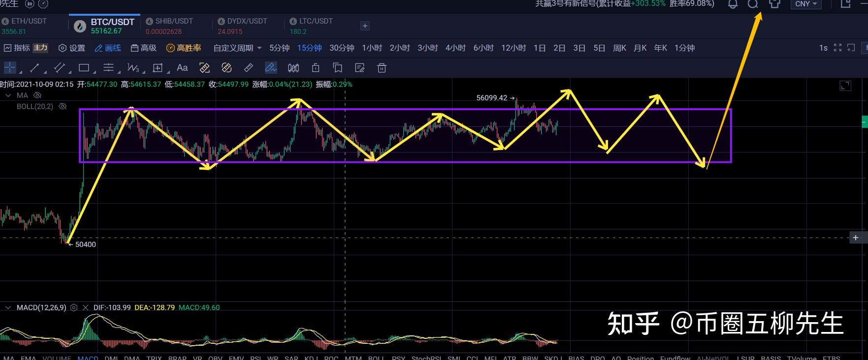Switch to the DYDX/USDT tab
The image size is (868, 360).
(242, 26)
